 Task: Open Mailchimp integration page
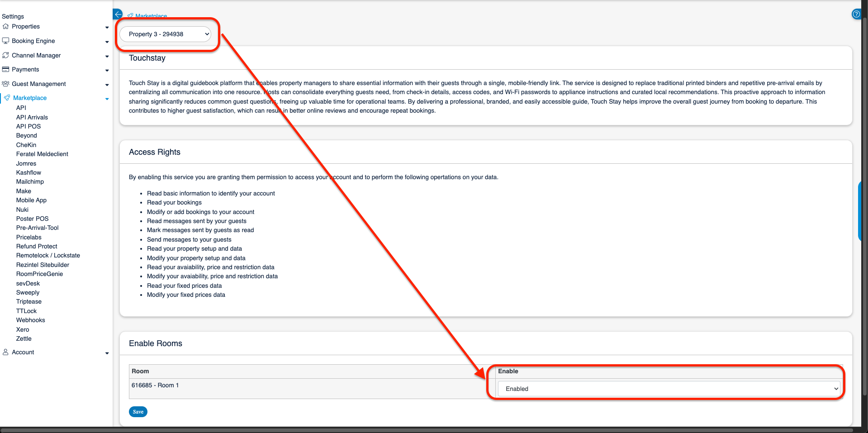30,181
